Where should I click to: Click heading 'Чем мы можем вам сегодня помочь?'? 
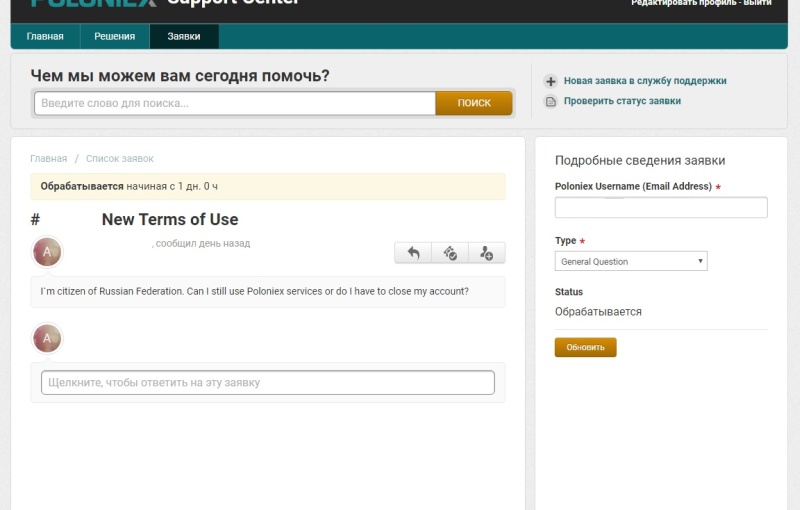[180, 75]
